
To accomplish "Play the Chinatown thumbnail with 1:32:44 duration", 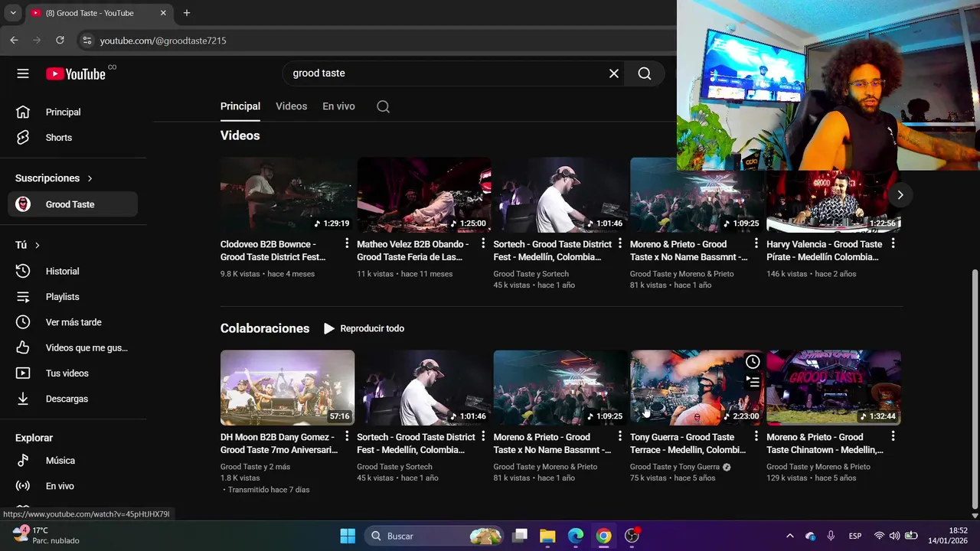I will click(x=833, y=387).
